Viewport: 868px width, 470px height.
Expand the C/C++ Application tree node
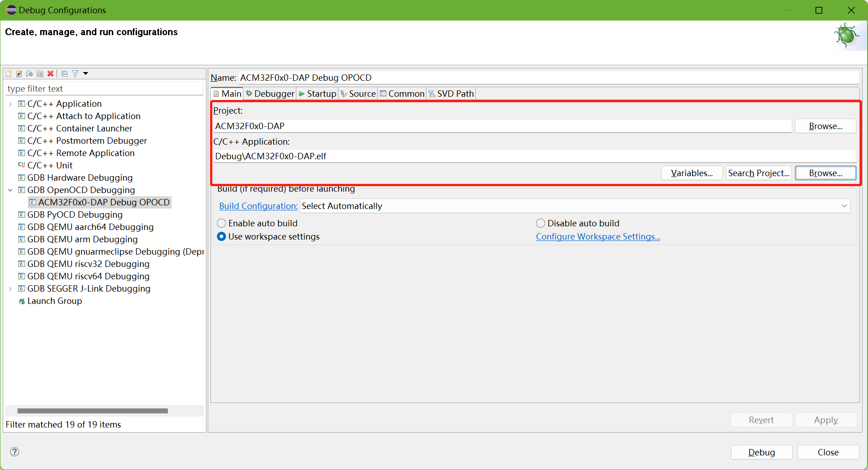(x=11, y=104)
